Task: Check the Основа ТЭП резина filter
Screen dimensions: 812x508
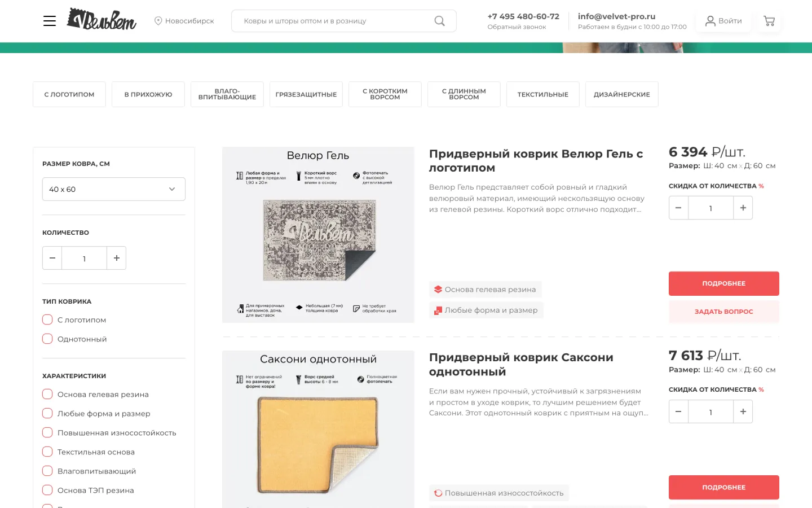Action: (x=47, y=490)
